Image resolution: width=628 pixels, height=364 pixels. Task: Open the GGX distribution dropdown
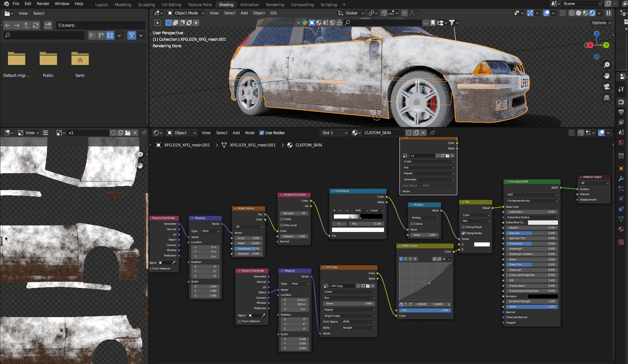point(532,195)
